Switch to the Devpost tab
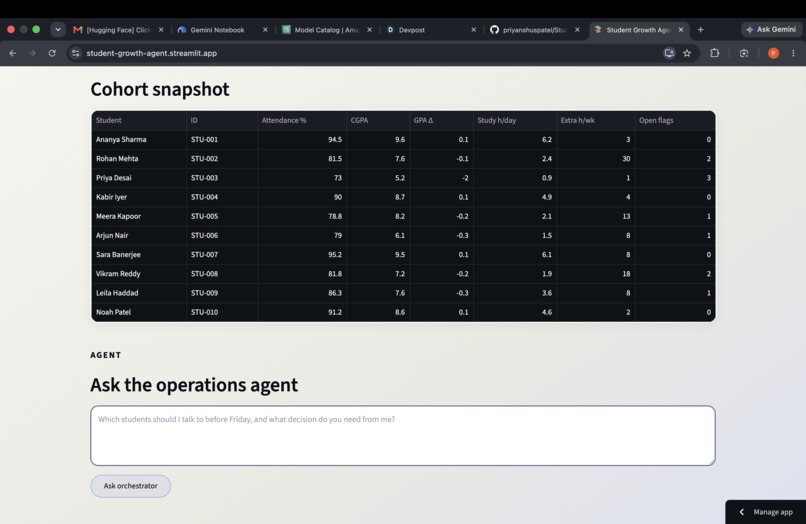 [429, 30]
